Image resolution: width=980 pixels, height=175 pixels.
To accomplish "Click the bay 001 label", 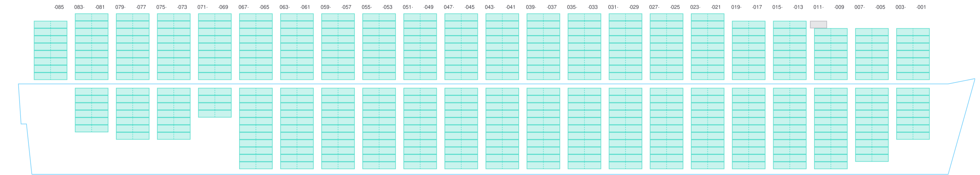I will click(x=921, y=7).
